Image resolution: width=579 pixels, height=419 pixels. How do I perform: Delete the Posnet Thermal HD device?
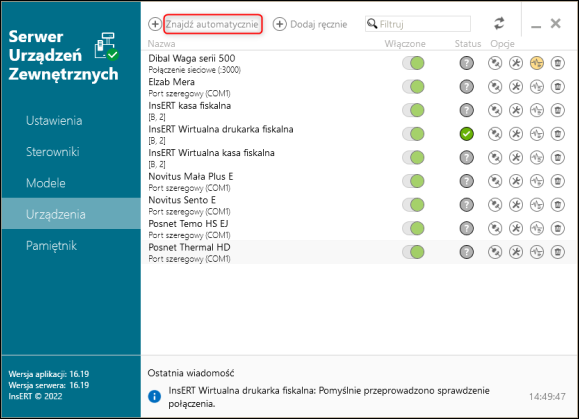click(558, 252)
